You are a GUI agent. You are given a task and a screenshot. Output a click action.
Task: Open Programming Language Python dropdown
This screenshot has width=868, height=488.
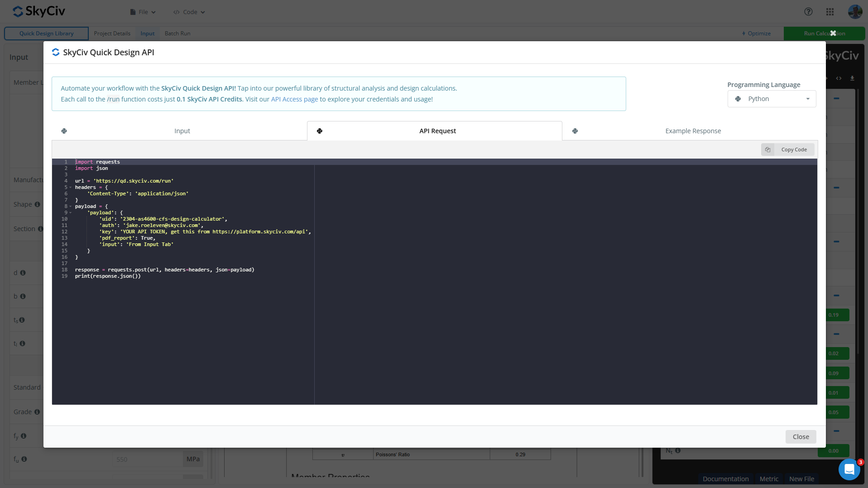tap(772, 99)
